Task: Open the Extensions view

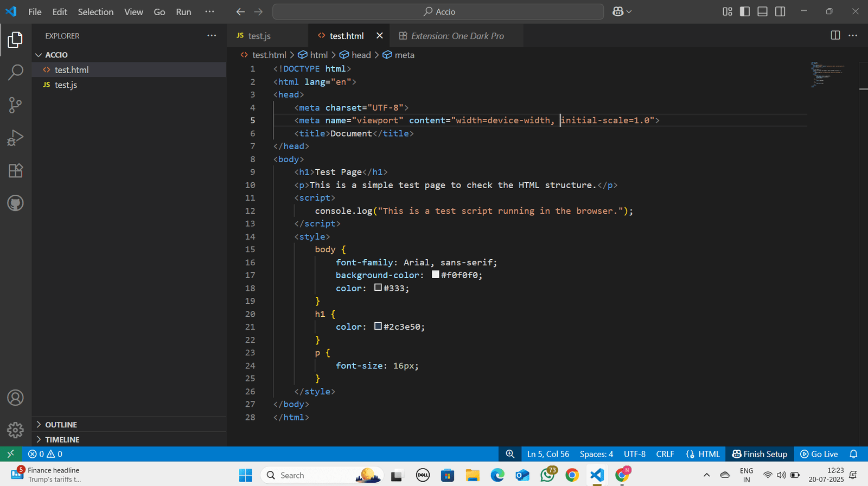Action: click(x=15, y=171)
